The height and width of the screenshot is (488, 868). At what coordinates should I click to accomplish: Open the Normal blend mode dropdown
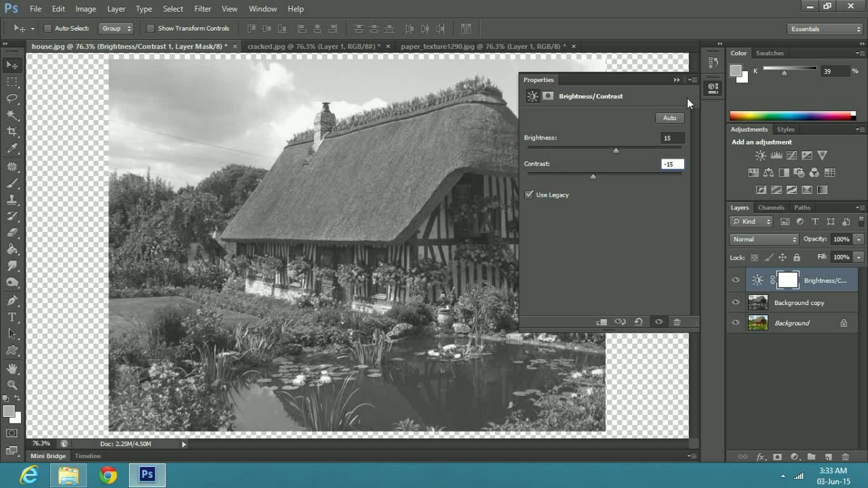(x=764, y=239)
